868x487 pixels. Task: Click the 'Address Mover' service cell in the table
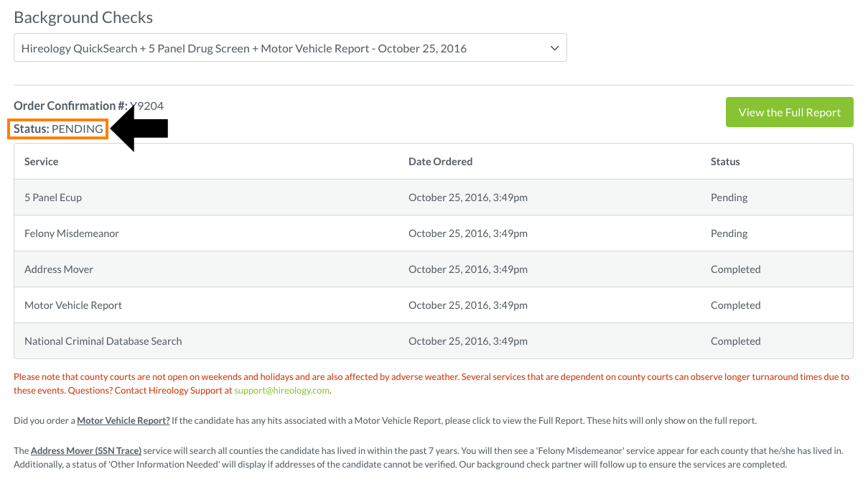click(x=59, y=269)
